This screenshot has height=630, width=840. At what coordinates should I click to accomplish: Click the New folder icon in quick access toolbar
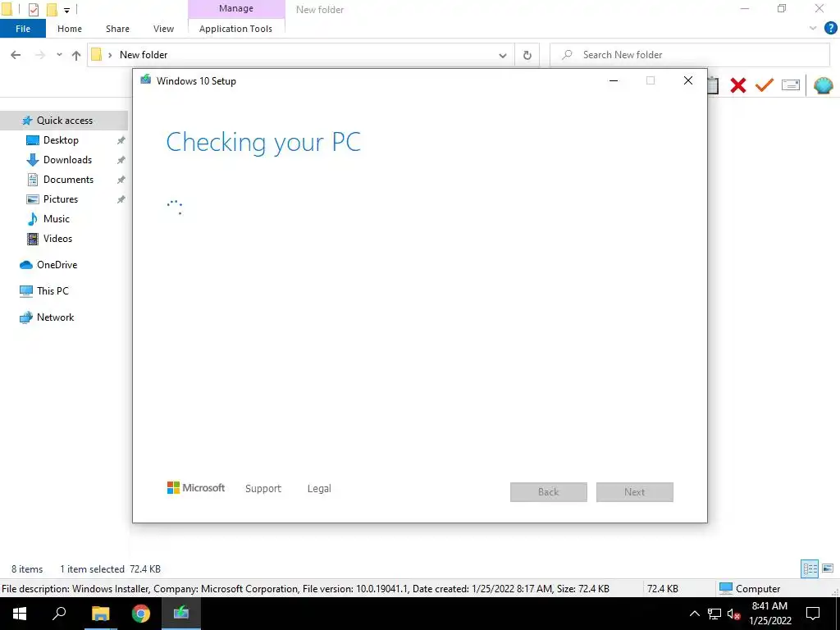coord(52,10)
